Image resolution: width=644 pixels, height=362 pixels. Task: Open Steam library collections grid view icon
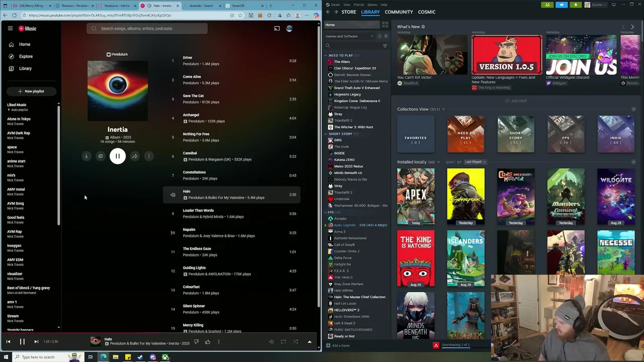point(385,25)
